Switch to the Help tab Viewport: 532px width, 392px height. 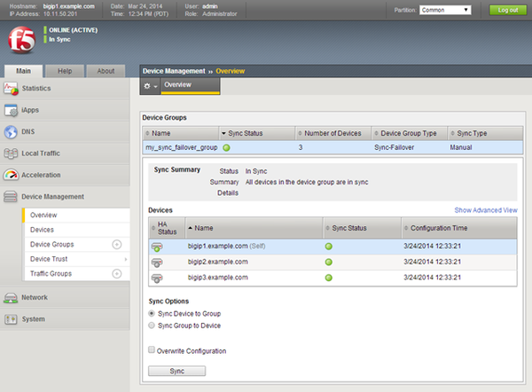[65, 70]
